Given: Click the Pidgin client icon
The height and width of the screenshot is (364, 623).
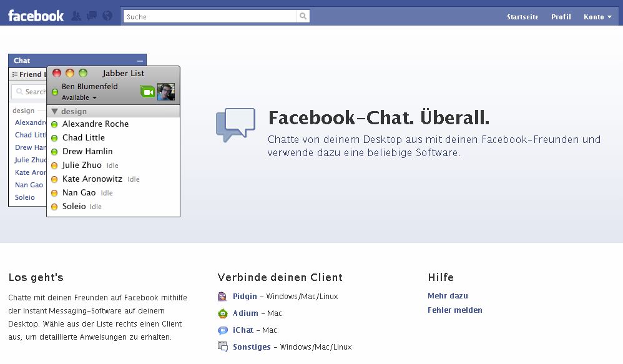Looking at the screenshot, I should pyautogui.click(x=222, y=296).
